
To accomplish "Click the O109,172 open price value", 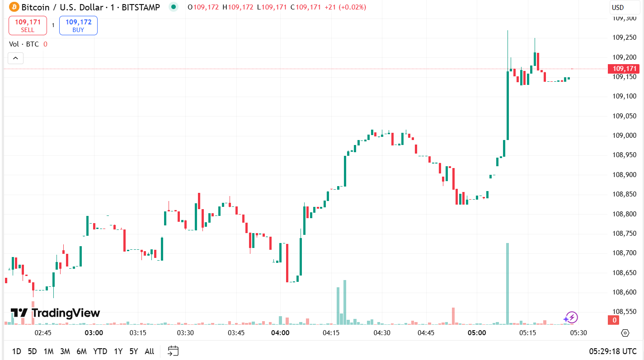I will pos(203,7).
